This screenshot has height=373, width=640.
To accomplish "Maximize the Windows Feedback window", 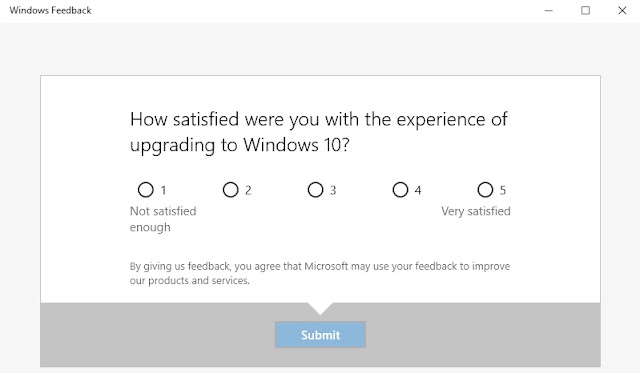I will (x=586, y=11).
